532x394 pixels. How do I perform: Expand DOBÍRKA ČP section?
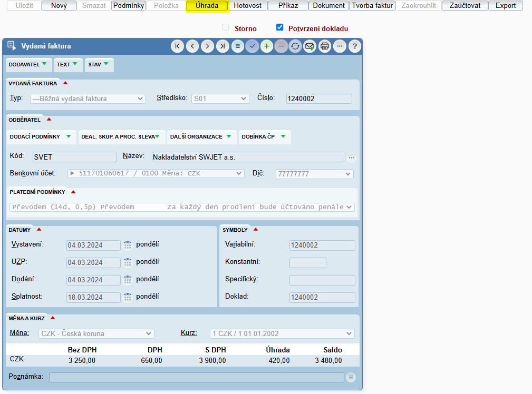click(x=264, y=136)
